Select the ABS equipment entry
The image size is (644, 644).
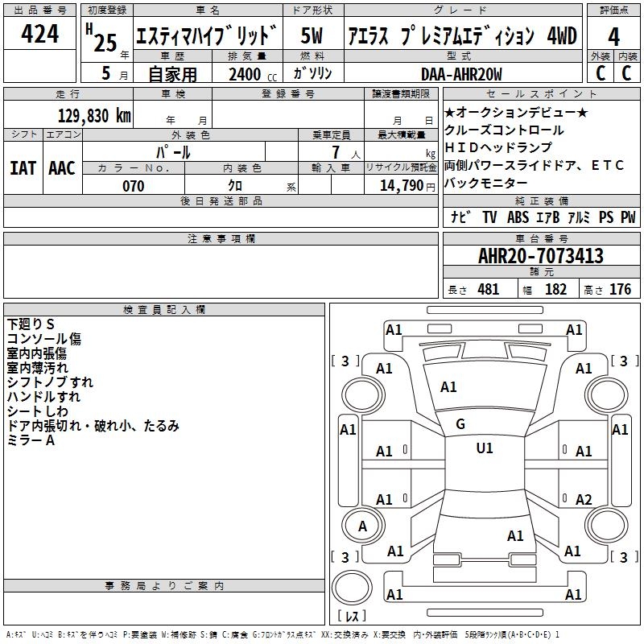tap(518, 217)
